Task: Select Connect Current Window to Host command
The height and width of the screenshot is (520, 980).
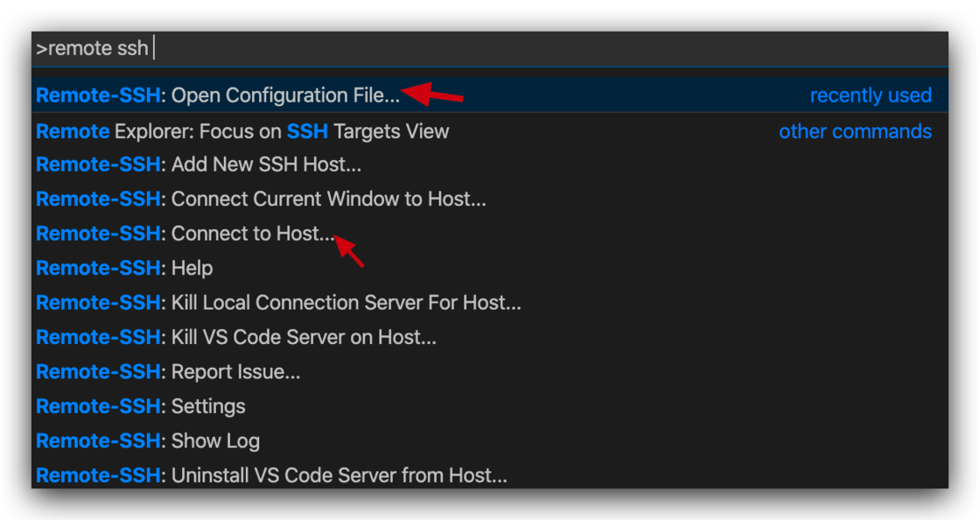Action: coord(261,200)
